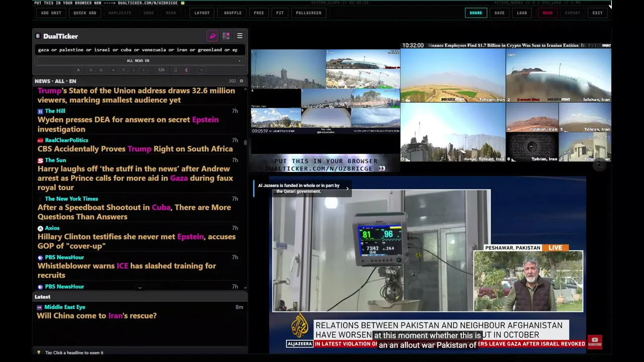
Task: Open the DualTicker hamburger menu
Action: coord(239,36)
